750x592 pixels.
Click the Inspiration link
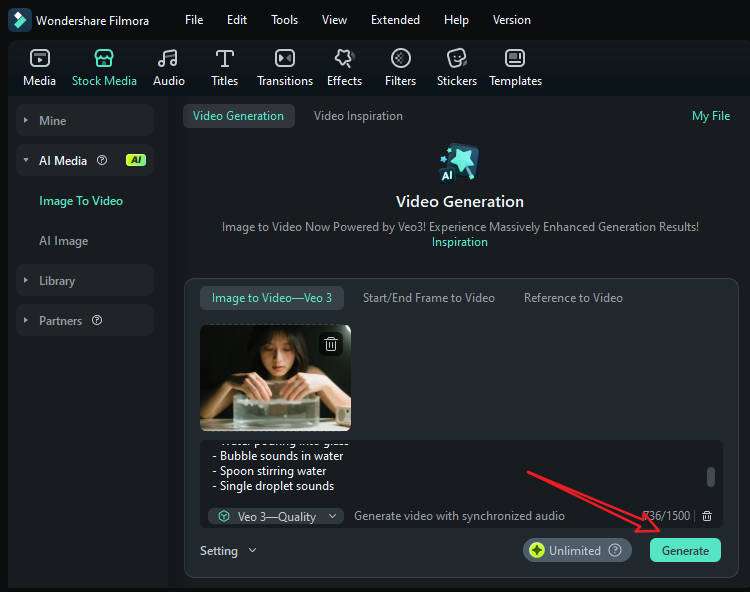click(x=460, y=242)
